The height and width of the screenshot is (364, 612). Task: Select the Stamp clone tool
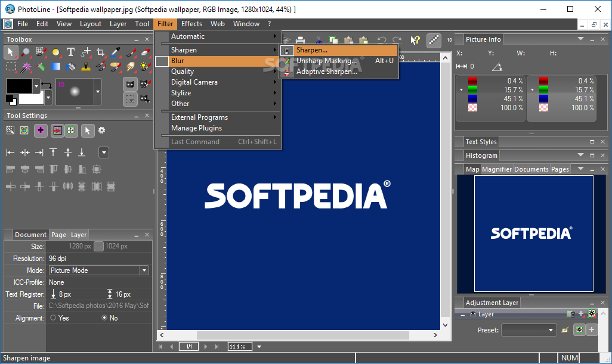click(85, 67)
